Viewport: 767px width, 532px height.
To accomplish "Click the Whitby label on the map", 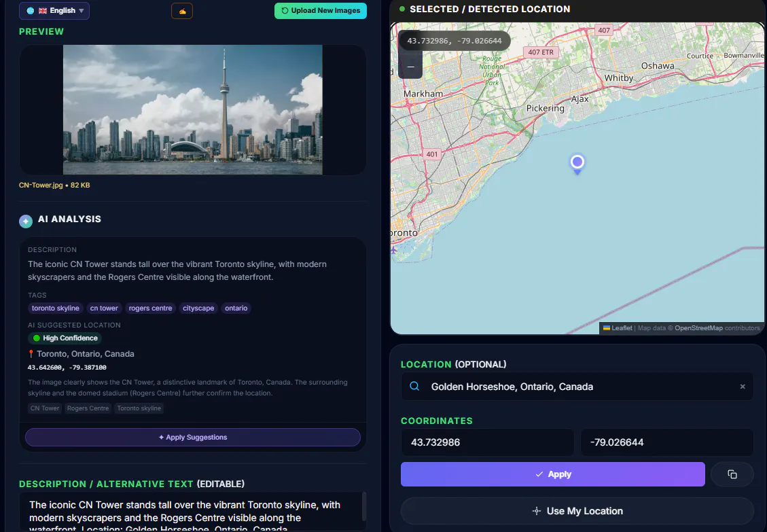I will tap(619, 78).
